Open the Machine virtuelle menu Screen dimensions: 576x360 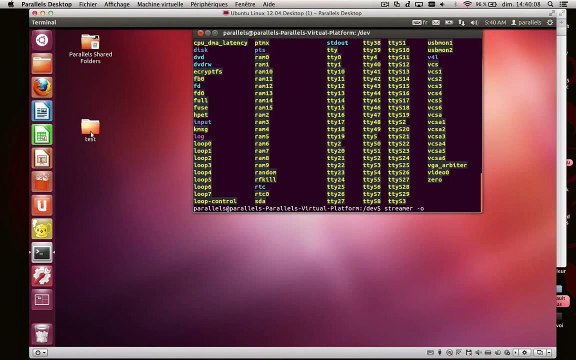tap(160, 4)
